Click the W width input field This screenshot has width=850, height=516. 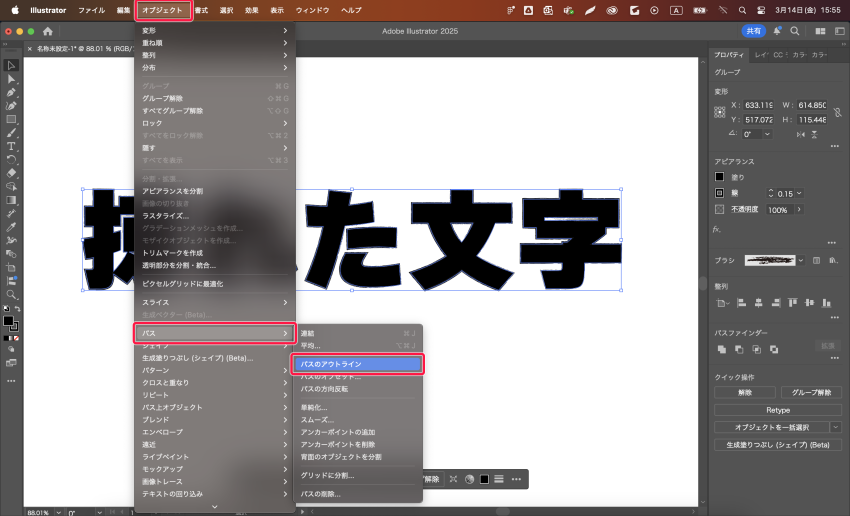(810, 105)
